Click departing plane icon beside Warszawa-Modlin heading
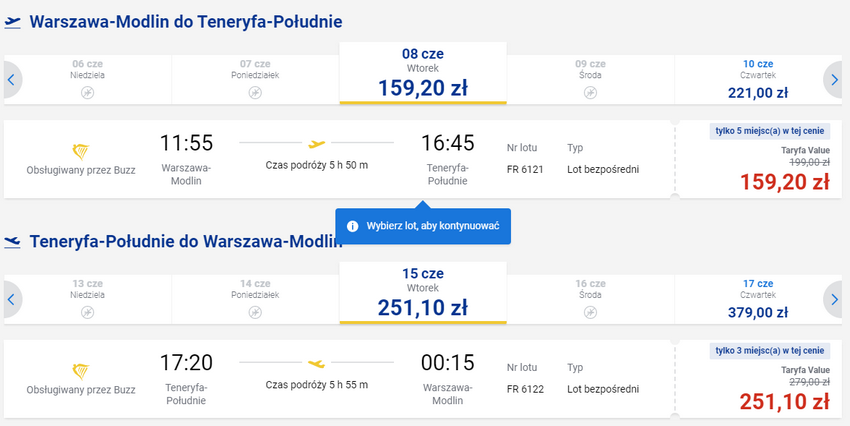The height and width of the screenshot is (426, 850). pos(12,22)
